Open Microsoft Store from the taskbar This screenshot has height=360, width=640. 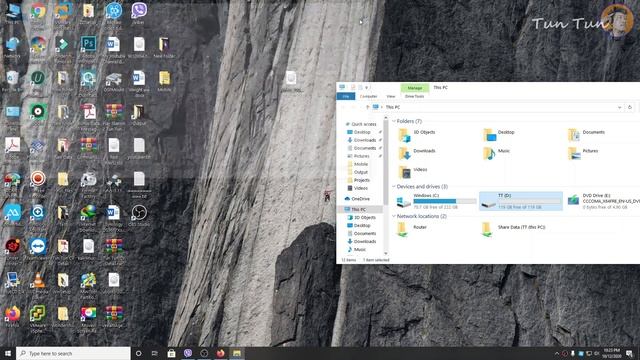click(171, 353)
